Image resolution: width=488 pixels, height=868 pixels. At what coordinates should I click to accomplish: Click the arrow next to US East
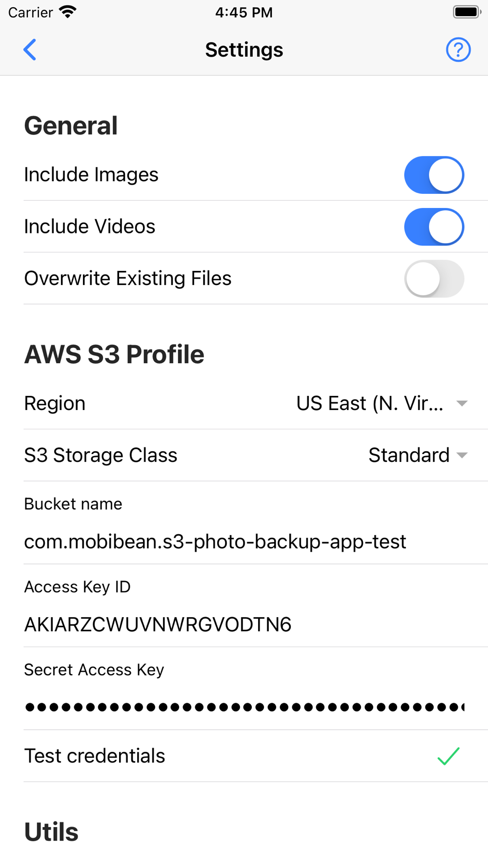[462, 403]
